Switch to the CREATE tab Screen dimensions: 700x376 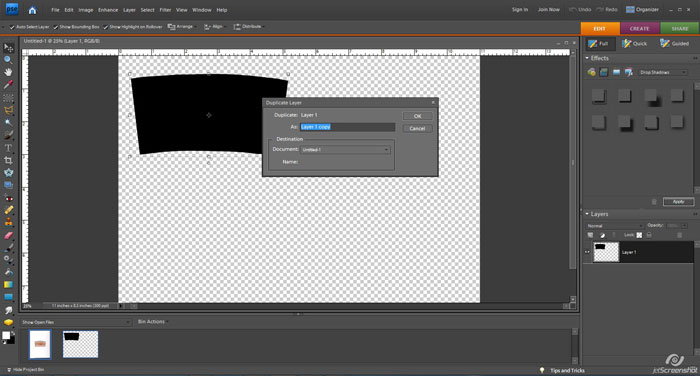[x=639, y=28]
